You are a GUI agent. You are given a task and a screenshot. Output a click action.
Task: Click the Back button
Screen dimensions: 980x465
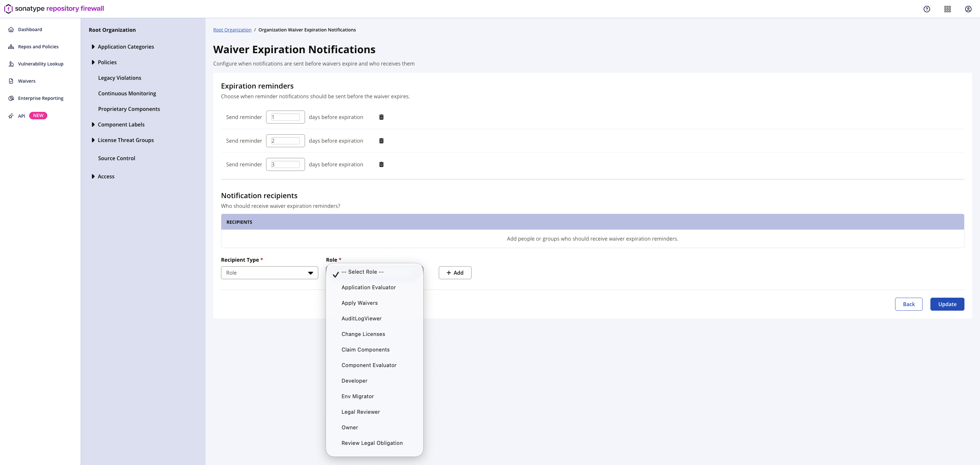[908, 304]
